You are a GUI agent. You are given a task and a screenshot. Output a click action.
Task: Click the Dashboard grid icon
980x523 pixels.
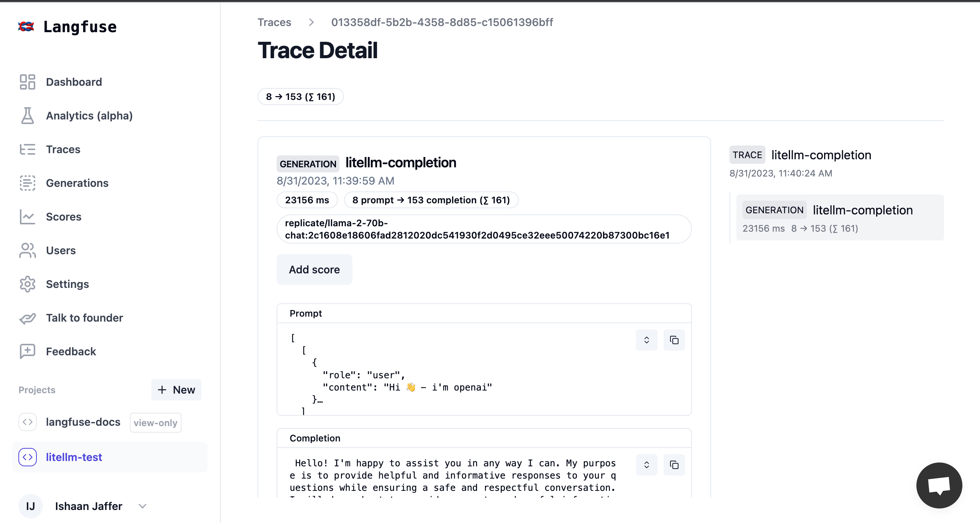27,82
